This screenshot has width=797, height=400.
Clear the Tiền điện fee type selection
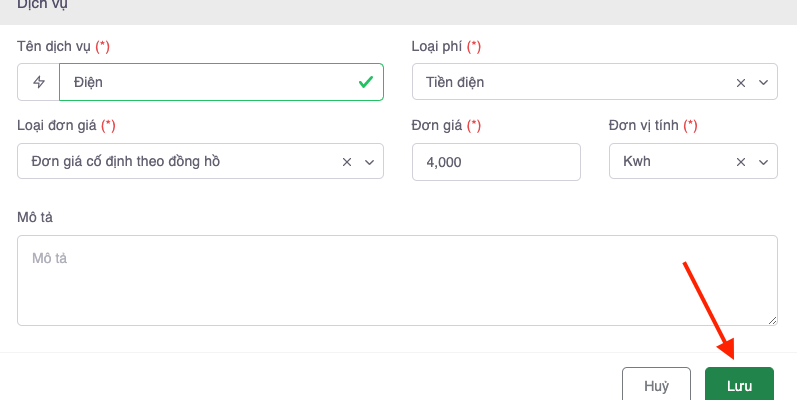[741, 82]
